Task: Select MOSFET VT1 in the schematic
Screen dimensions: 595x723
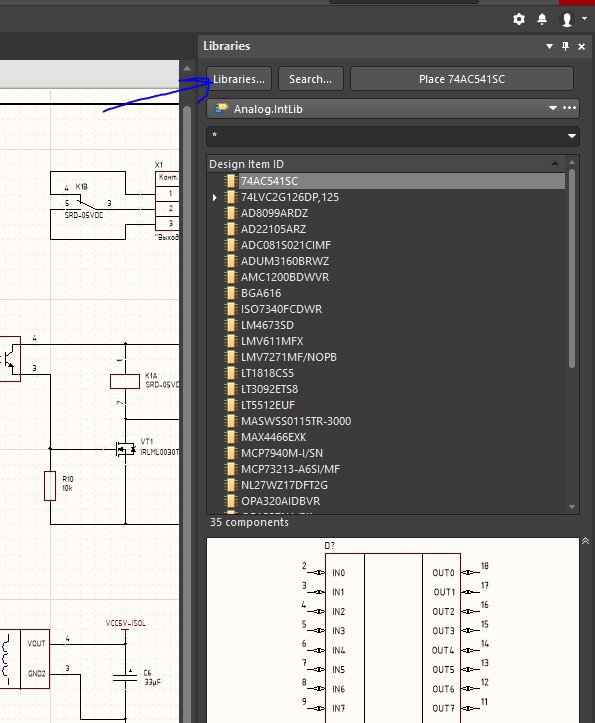Action: [x=125, y=449]
